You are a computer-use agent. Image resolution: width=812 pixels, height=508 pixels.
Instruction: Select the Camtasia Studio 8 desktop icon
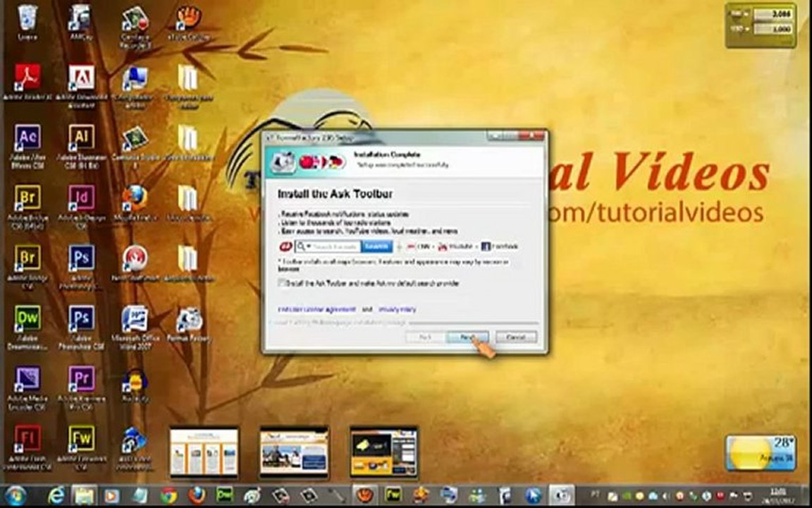135,146
